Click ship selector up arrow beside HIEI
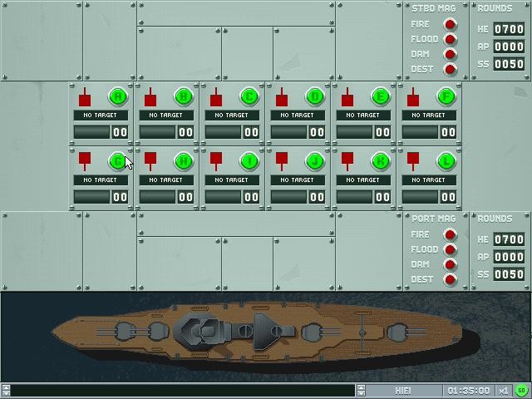This screenshot has width=532, height=399. [x=361, y=387]
